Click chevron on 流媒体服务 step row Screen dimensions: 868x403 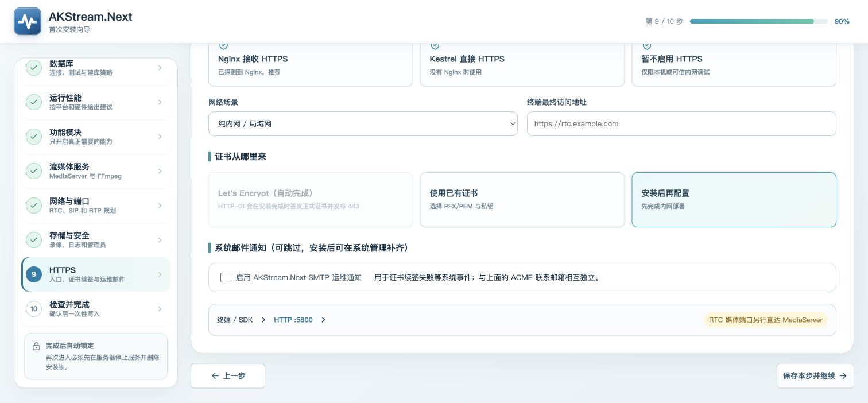(160, 171)
